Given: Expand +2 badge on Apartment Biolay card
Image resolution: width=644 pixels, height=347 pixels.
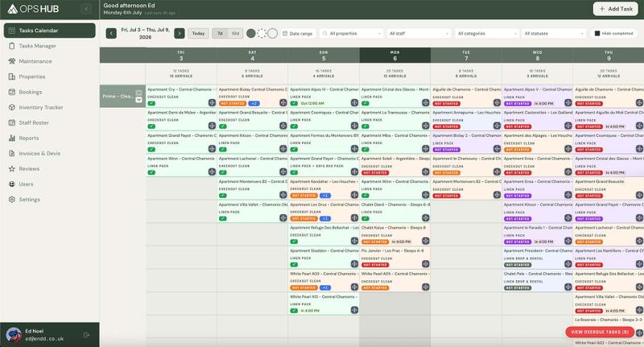Looking at the screenshot, I should point(254,104).
